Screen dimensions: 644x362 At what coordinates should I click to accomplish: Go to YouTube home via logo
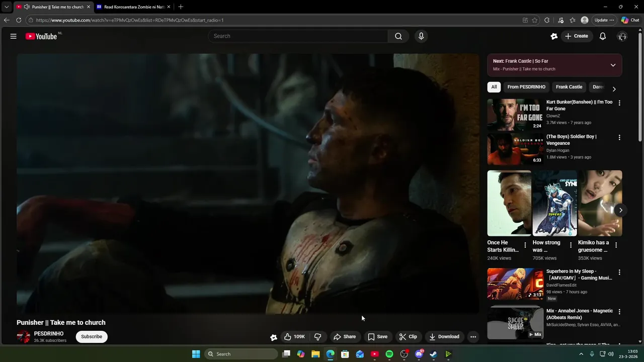point(41,36)
